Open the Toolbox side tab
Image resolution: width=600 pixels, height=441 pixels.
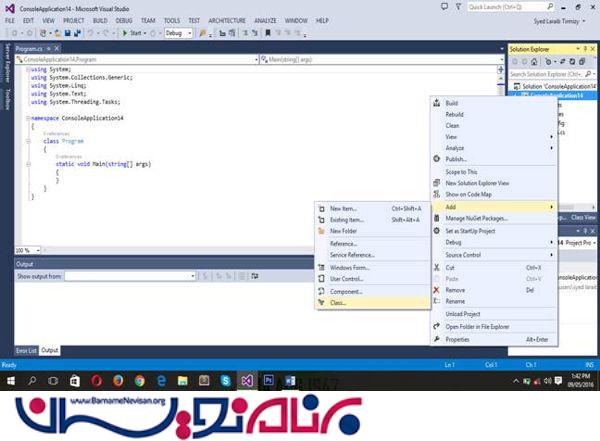(x=7, y=99)
